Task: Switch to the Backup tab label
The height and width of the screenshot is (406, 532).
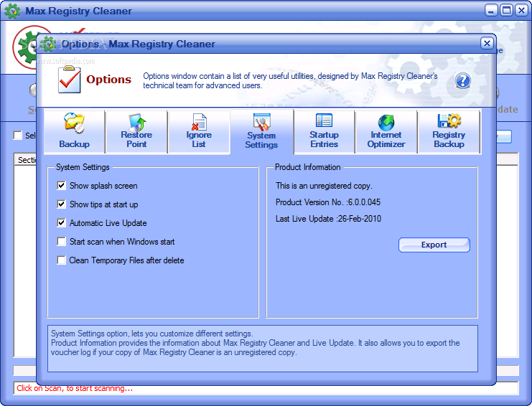Action: (x=74, y=144)
